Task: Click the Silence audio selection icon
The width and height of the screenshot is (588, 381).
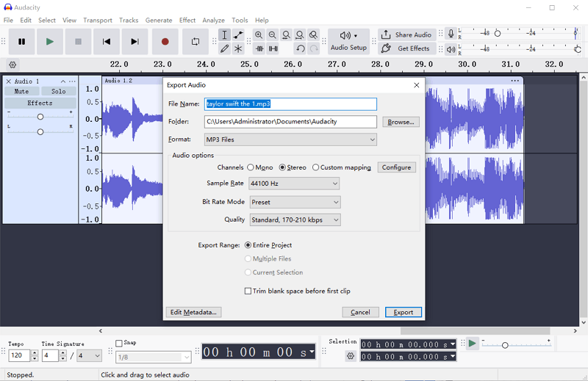Action: 273,48
